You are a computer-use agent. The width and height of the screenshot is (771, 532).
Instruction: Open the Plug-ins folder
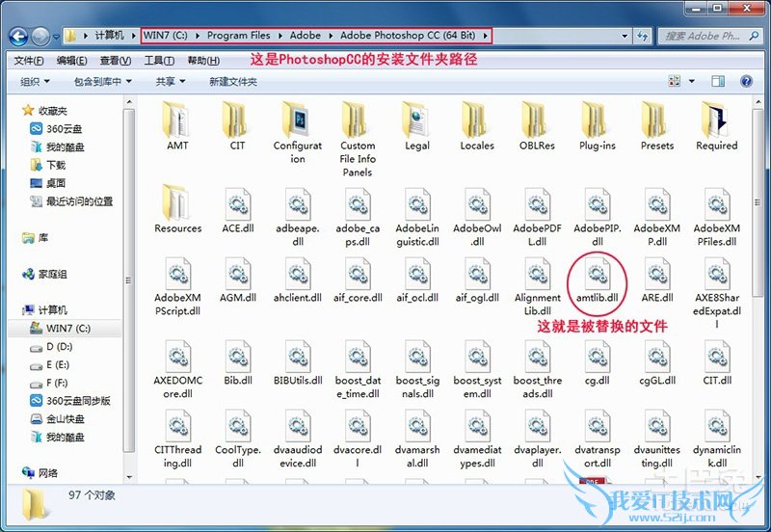point(598,126)
